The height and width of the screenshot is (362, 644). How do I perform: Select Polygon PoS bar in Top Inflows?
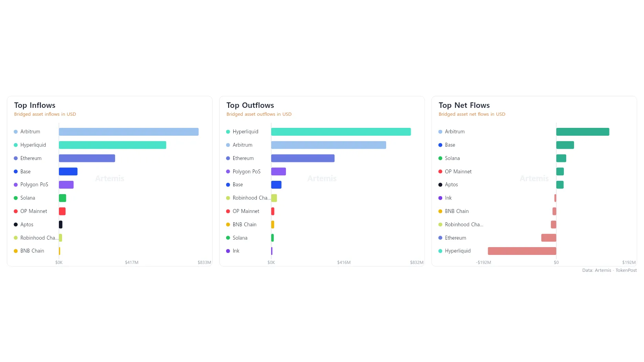(66, 185)
